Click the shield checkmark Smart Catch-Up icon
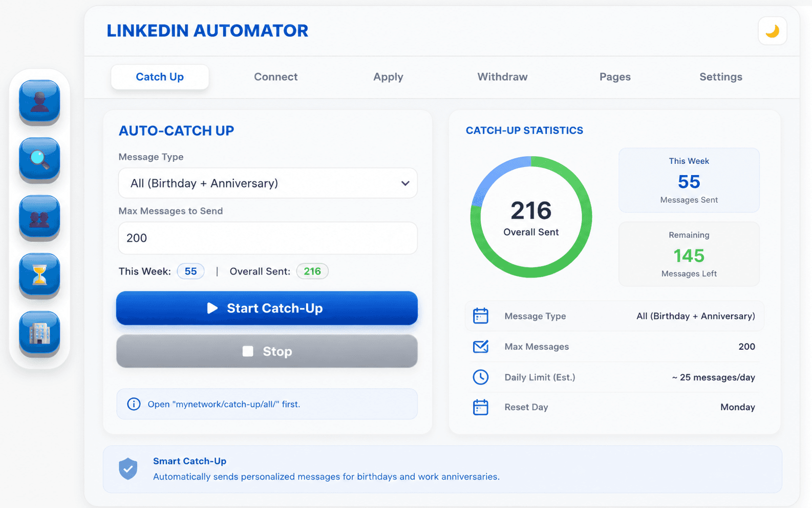 click(128, 469)
